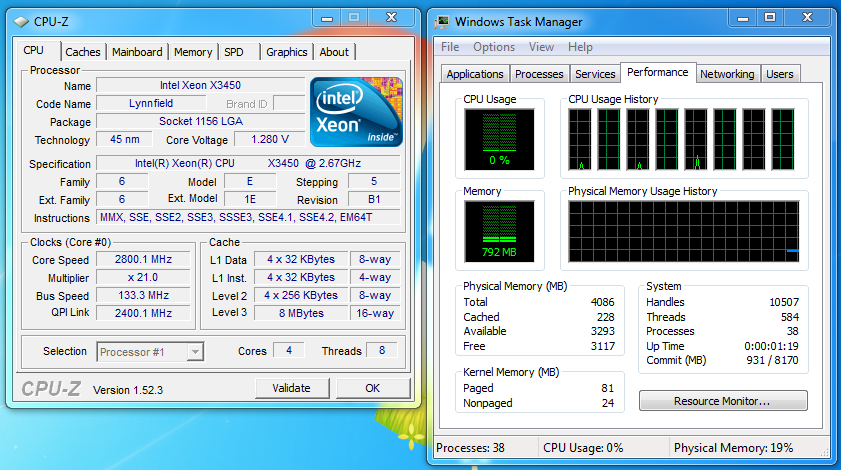Minimize the CPU-Z window
The height and width of the screenshot is (470, 841).
pos(327,18)
